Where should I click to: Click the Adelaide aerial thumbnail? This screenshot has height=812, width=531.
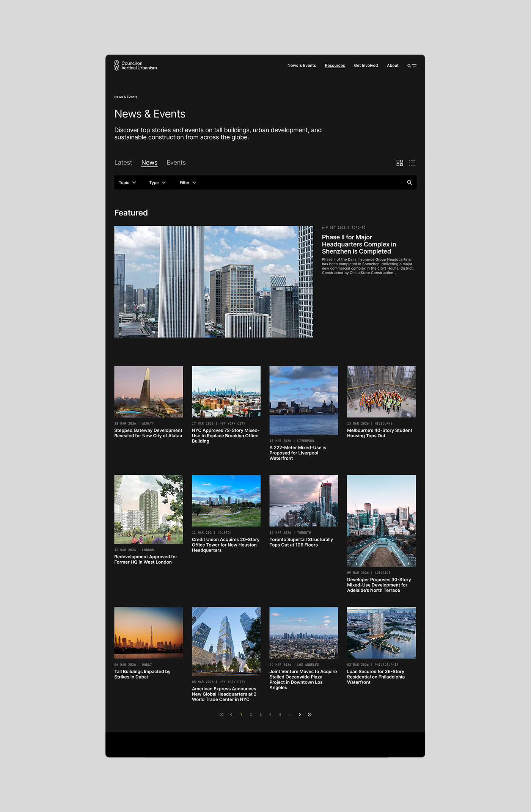point(381,521)
